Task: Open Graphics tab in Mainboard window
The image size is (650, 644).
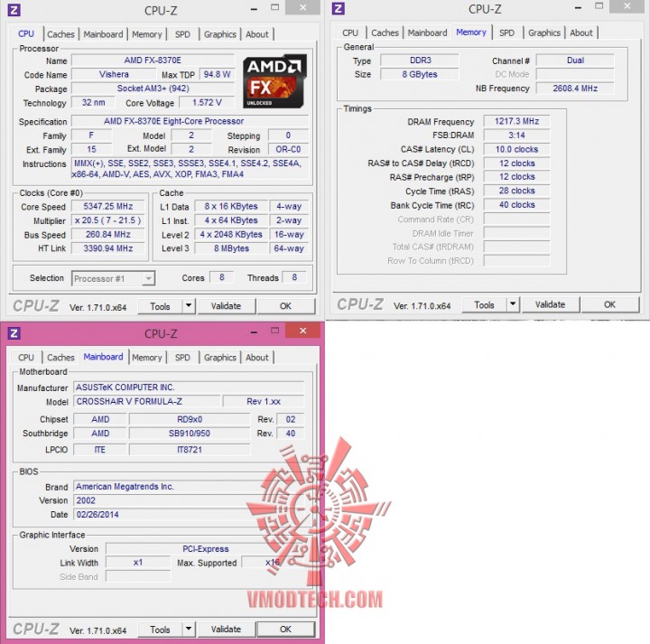Action: [219, 358]
